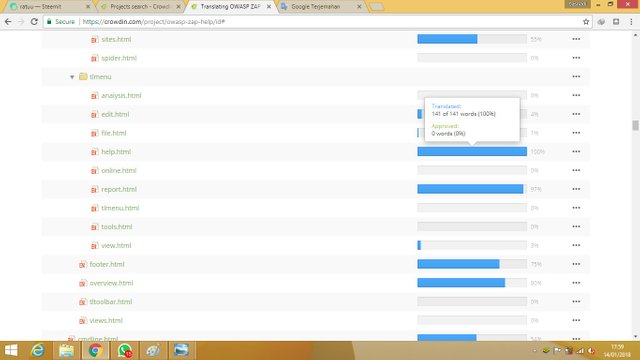Click the file icon beside report.html
This screenshot has height=360, width=640.
(95, 190)
